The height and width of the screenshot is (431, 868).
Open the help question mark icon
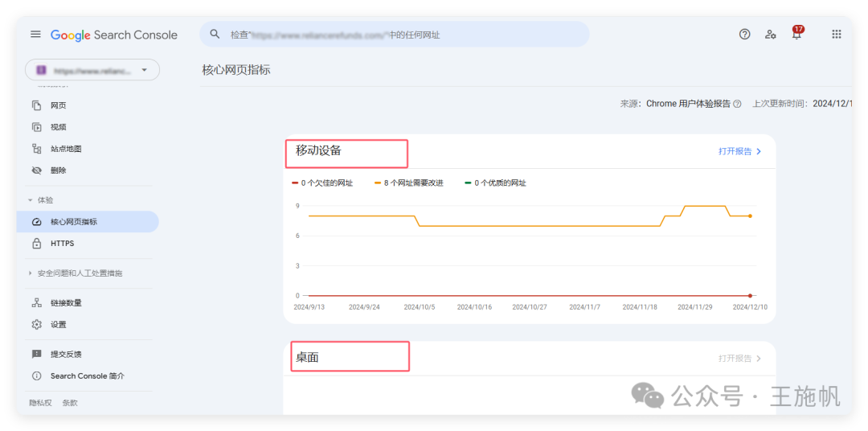pyautogui.click(x=744, y=35)
